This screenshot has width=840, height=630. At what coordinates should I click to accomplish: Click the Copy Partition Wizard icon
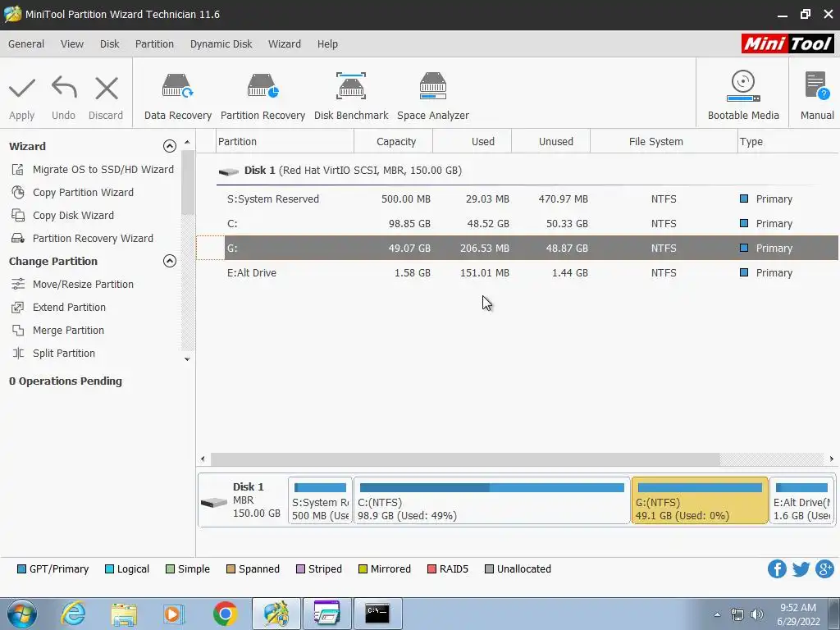pos(18,192)
